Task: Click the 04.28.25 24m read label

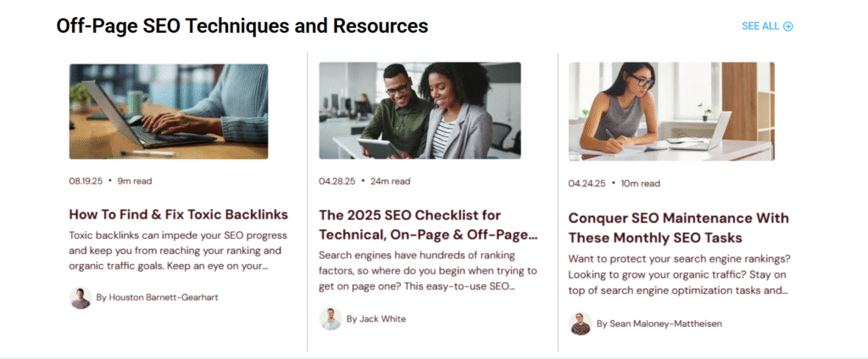Action: 364,180
